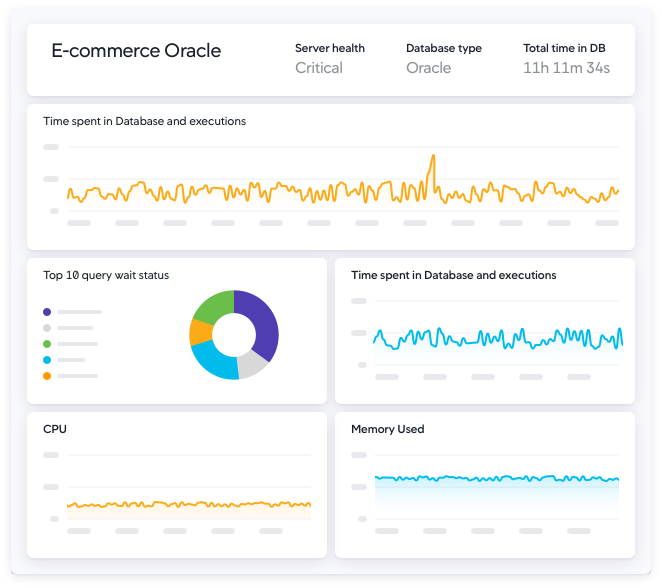Select the blue donut chart segment
The image size is (662, 588).
point(212,362)
